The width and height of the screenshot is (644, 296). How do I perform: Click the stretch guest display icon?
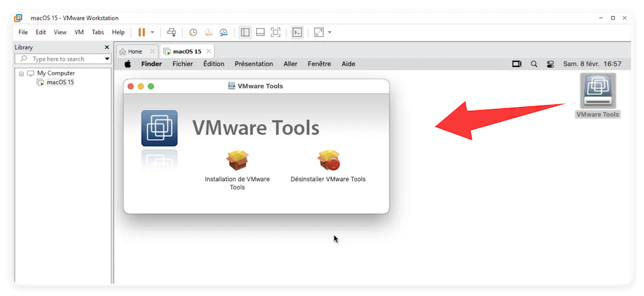[x=319, y=32]
